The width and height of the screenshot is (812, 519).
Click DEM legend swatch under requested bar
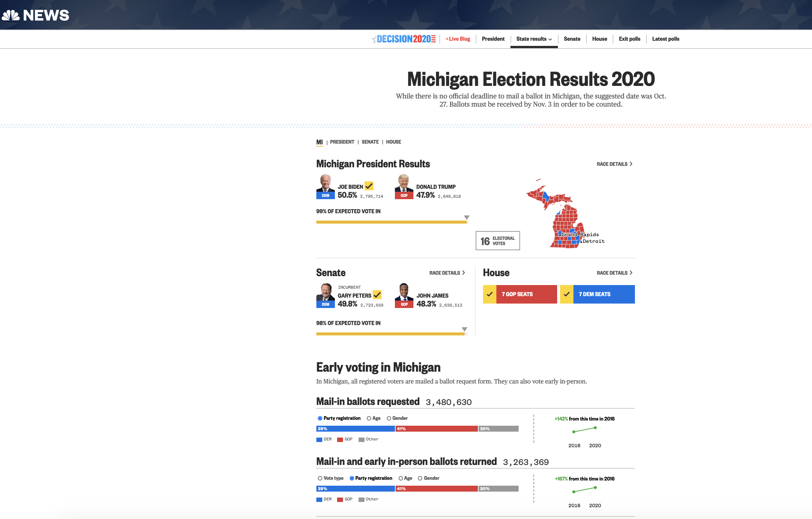tap(319, 440)
